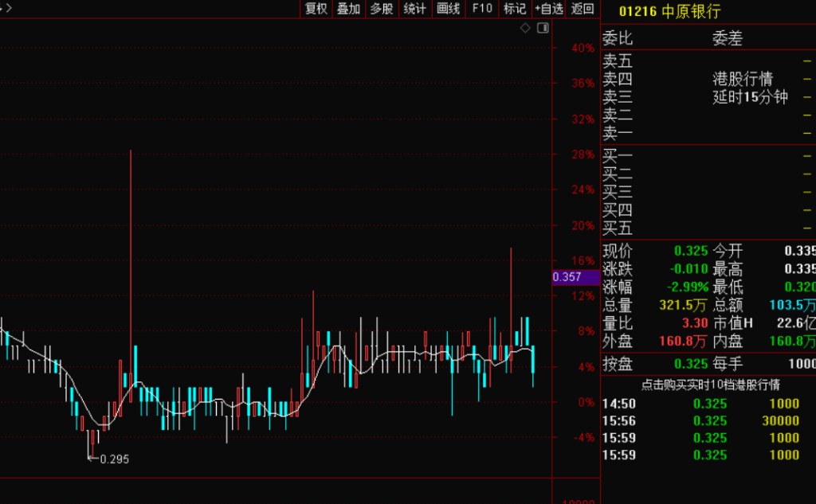The image size is (816, 504).
Task: Click the 返回 back button
Action: [583, 8]
